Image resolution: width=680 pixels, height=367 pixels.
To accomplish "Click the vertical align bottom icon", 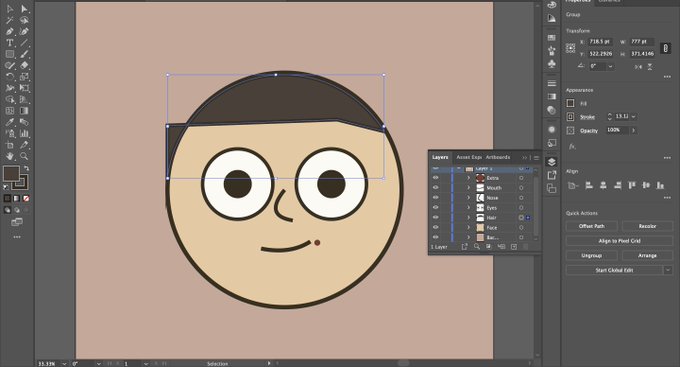I will click(660, 185).
